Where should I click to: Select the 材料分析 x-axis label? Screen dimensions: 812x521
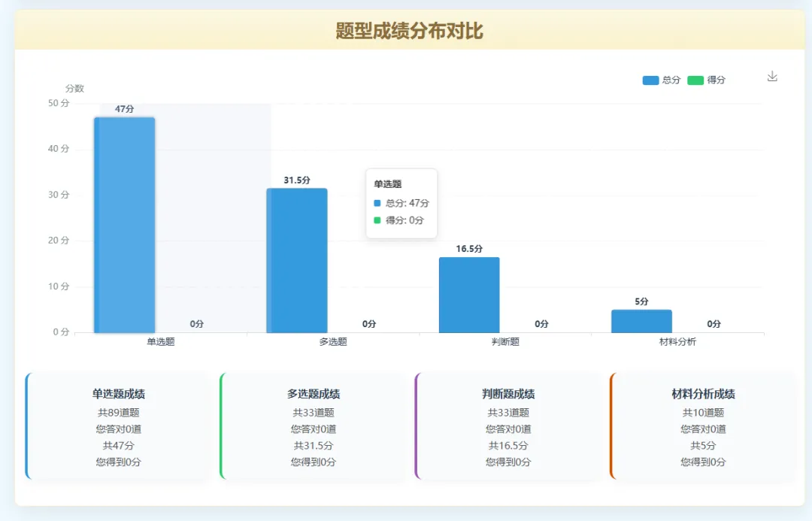point(677,342)
